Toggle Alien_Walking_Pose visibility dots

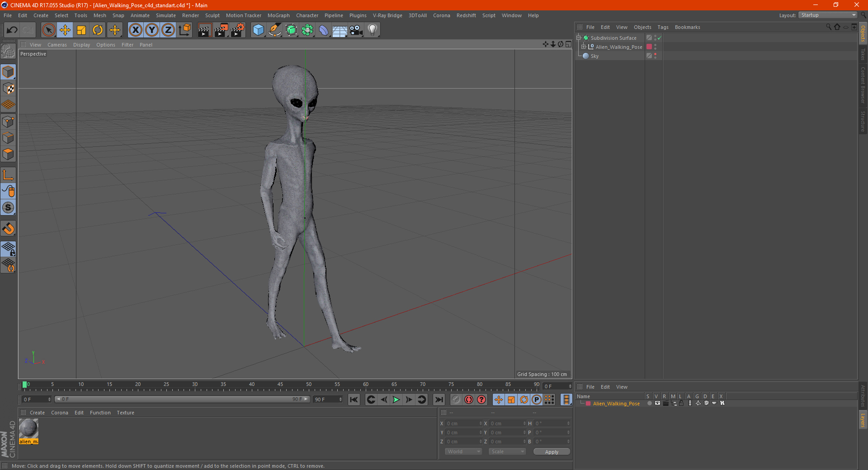[x=655, y=47]
